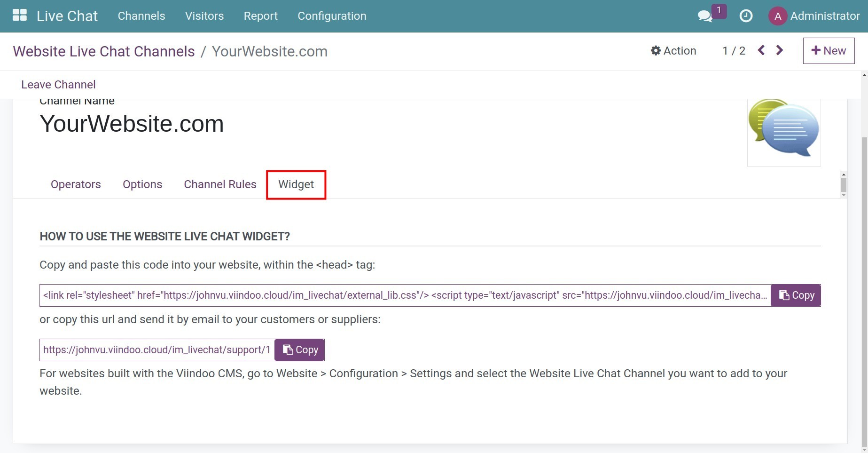The image size is (868, 453).
Task: Open the apps grid home menu icon
Action: (19, 16)
